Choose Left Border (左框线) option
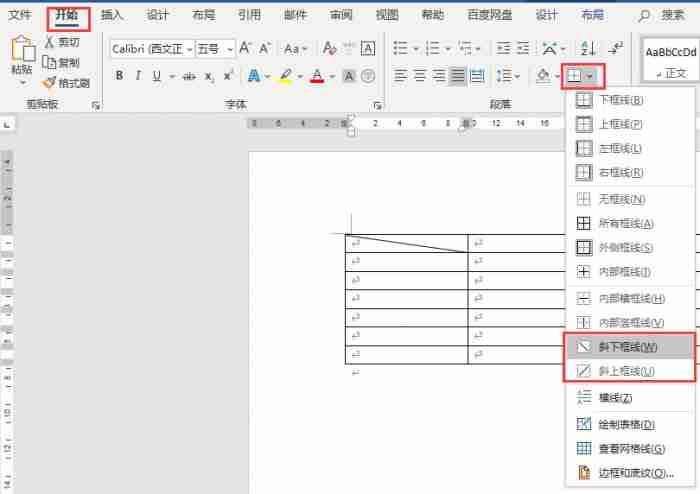 tap(629, 148)
